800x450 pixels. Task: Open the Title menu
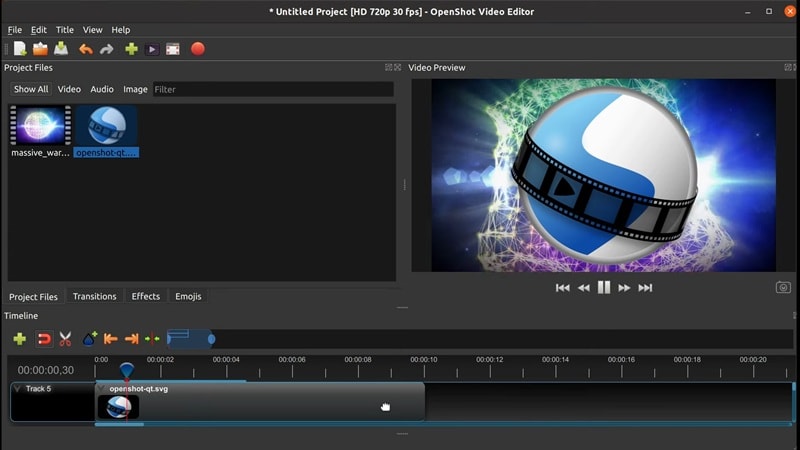(65, 30)
